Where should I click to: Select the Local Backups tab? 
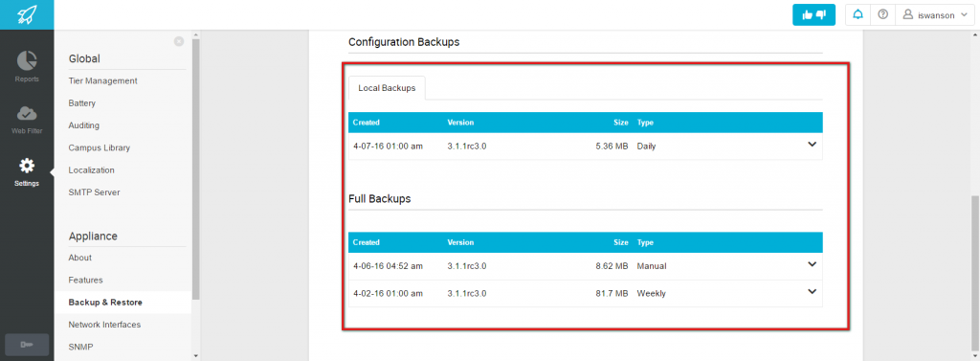[387, 88]
